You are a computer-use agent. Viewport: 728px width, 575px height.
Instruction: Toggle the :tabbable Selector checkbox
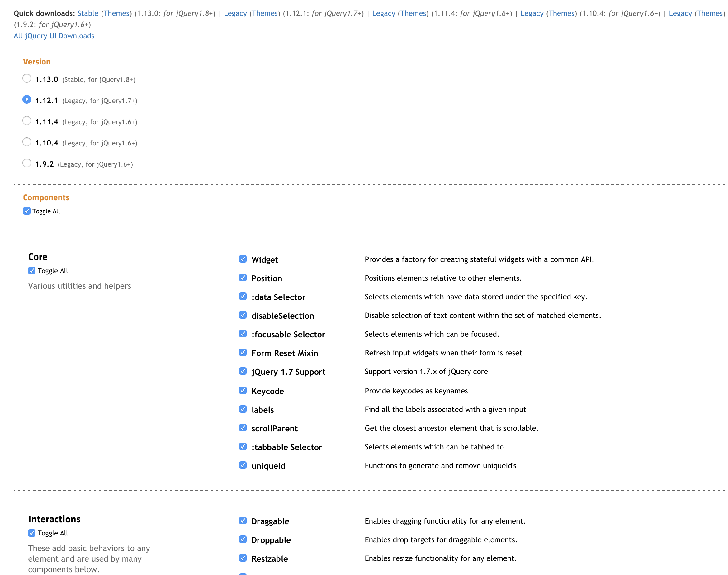click(243, 446)
